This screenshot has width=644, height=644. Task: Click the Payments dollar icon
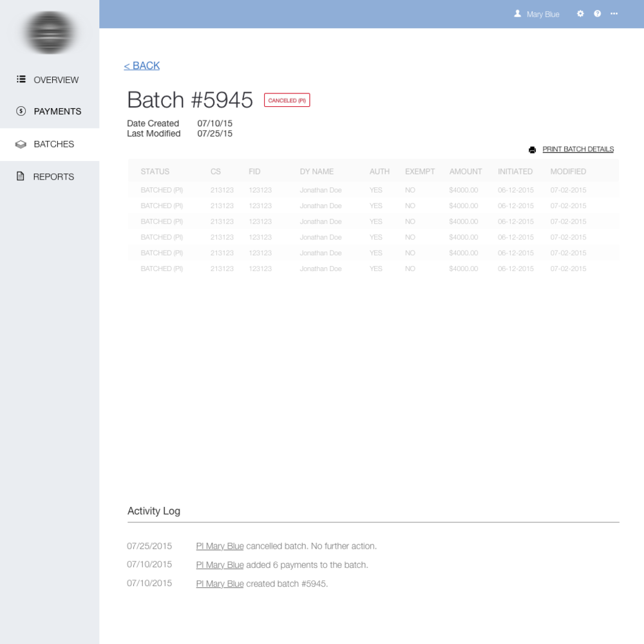tap(19, 111)
